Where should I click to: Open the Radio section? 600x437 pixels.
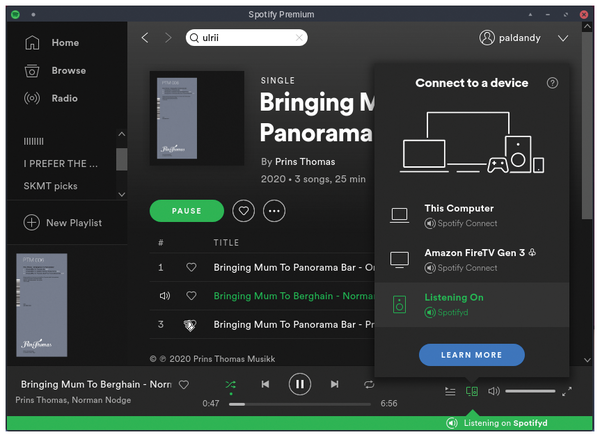[x=64, y=98]
